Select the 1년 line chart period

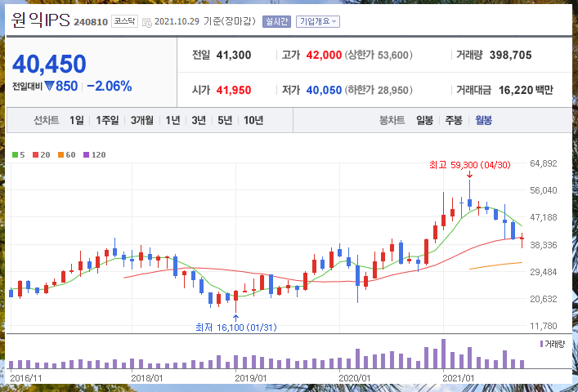point(173,120)
